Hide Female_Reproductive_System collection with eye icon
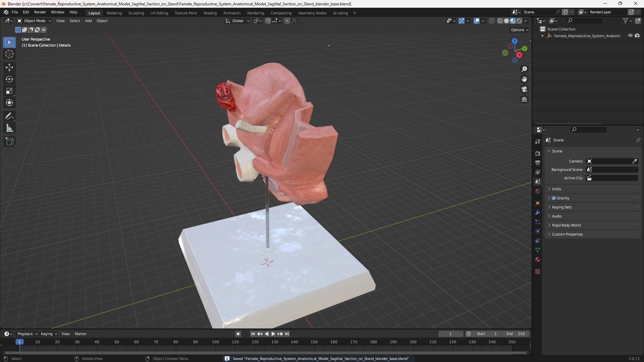Screen dimensions: 644x362 pos(630,36)
